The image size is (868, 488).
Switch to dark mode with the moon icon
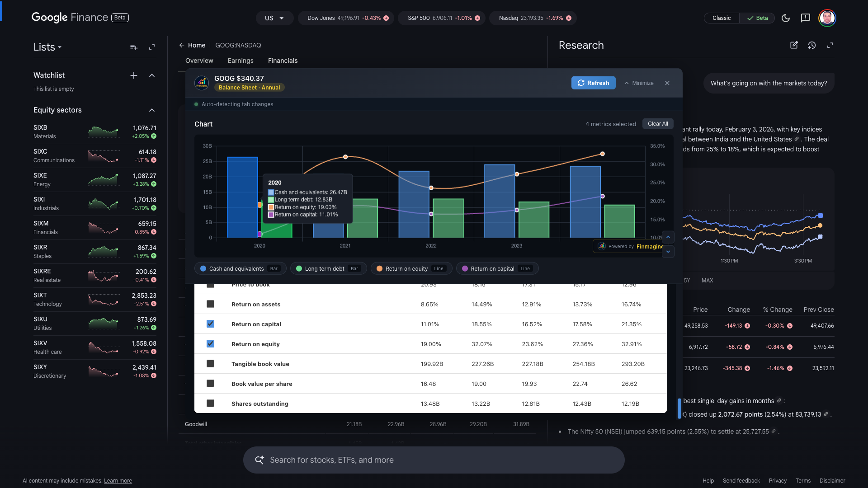[x=786, y=18]
